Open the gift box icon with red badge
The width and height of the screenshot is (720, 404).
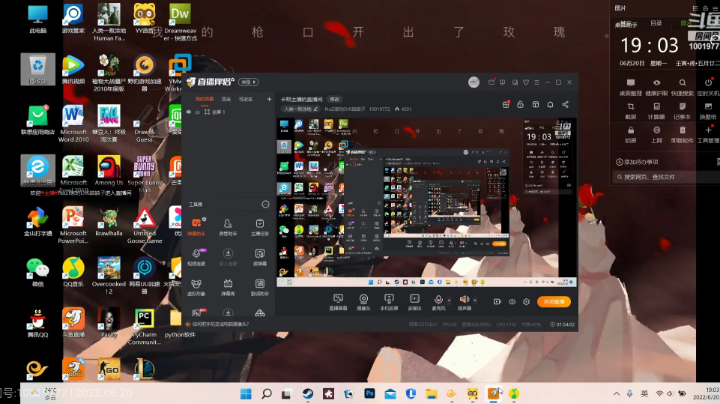(x=506, y=104)
